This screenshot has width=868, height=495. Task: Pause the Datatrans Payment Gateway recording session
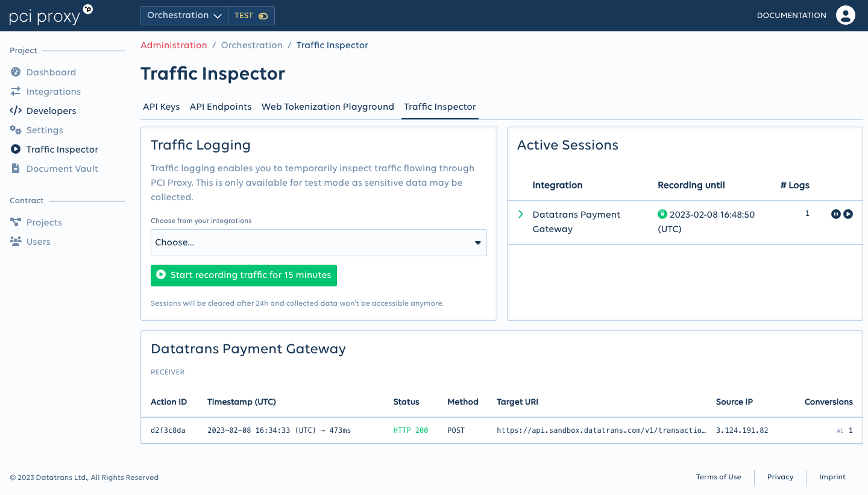(835, 214)
